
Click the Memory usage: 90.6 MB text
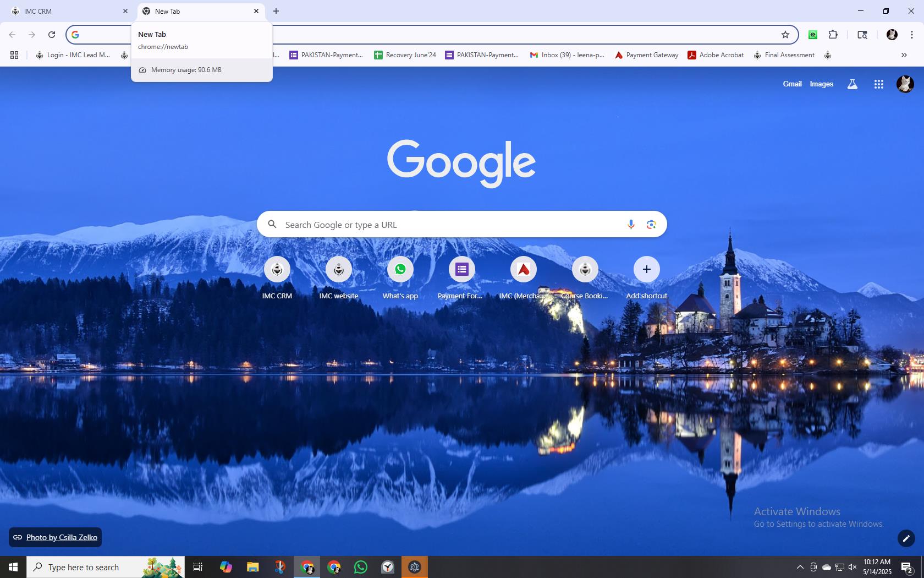[186, 70]
